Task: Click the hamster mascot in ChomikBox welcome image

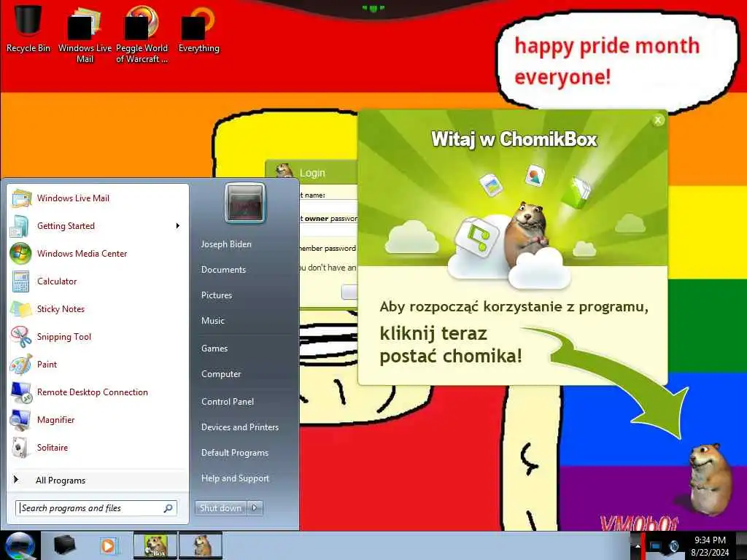Action: coord(527,234)
